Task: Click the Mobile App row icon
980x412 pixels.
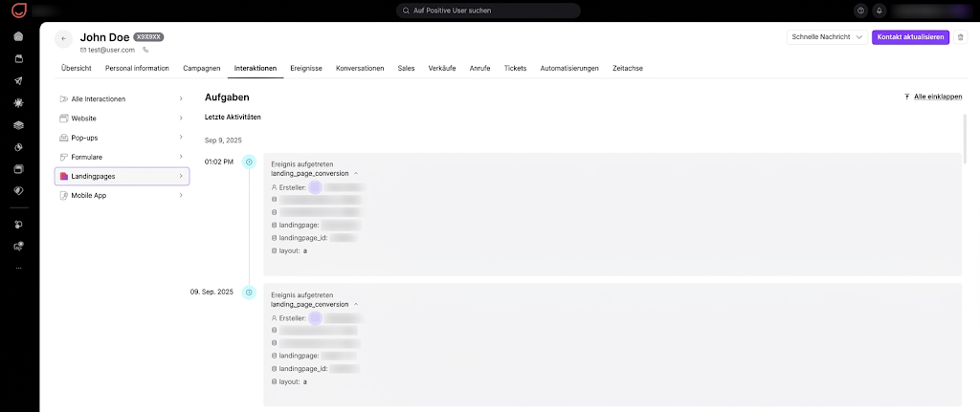Action: point(64,195)
